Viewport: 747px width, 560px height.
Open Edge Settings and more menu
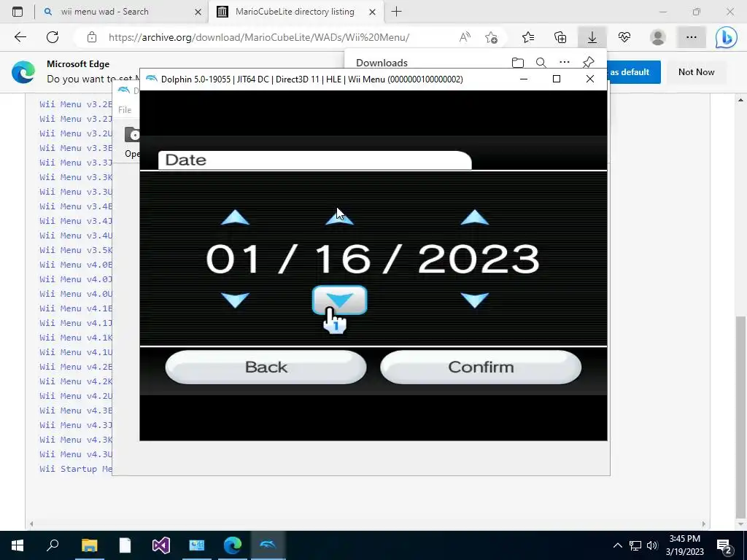coord(692,37)
